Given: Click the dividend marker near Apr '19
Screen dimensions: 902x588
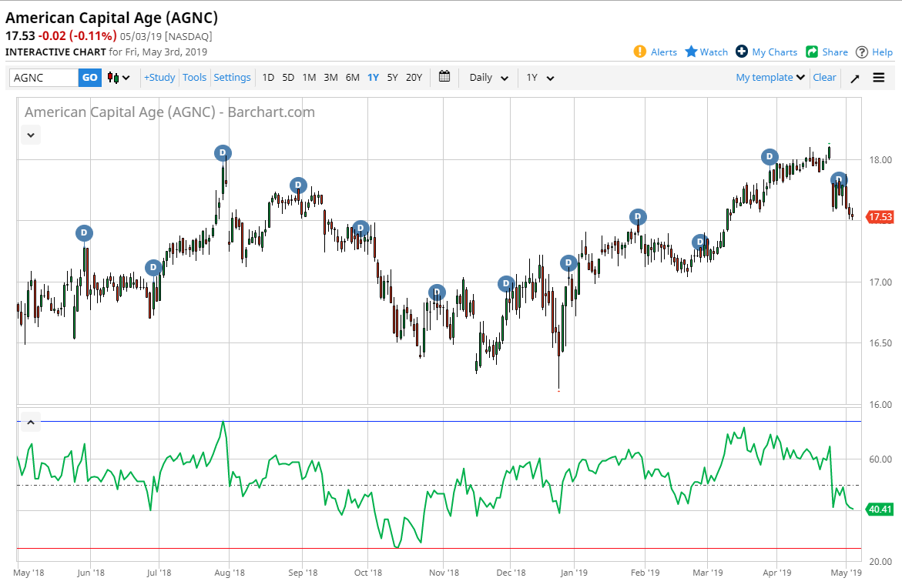Looking at the screenshot, I should [770, 156].
